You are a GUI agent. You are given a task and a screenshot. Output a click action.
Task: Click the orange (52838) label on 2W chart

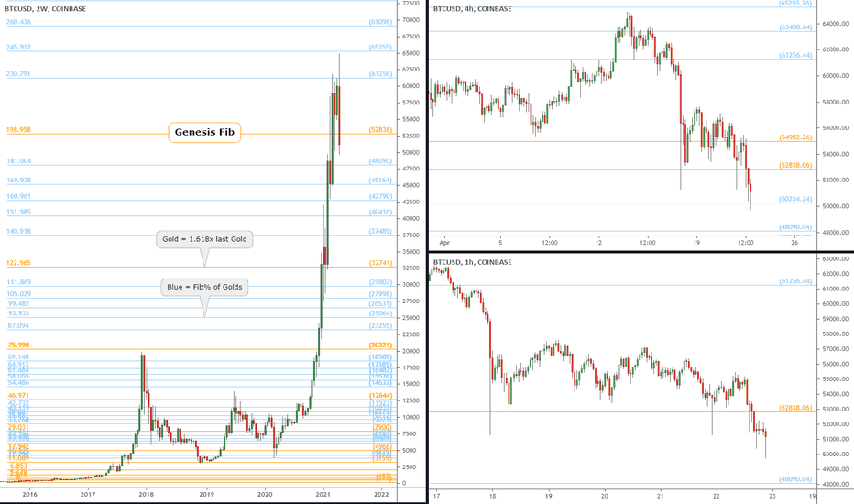(x=380, y=130)
